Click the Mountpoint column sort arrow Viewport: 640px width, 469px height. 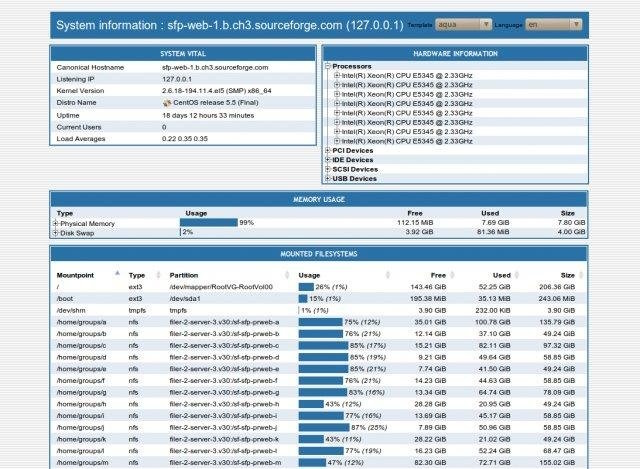[117, 272]
